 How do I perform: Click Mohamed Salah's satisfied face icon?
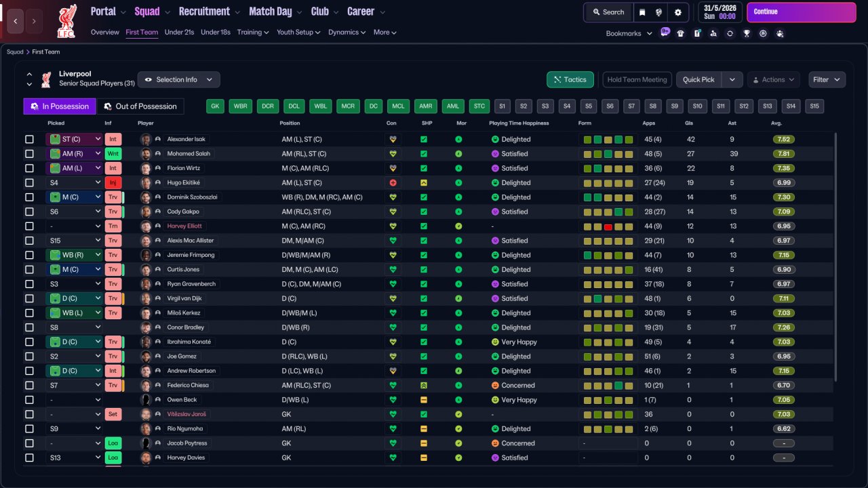pos(495,154)
